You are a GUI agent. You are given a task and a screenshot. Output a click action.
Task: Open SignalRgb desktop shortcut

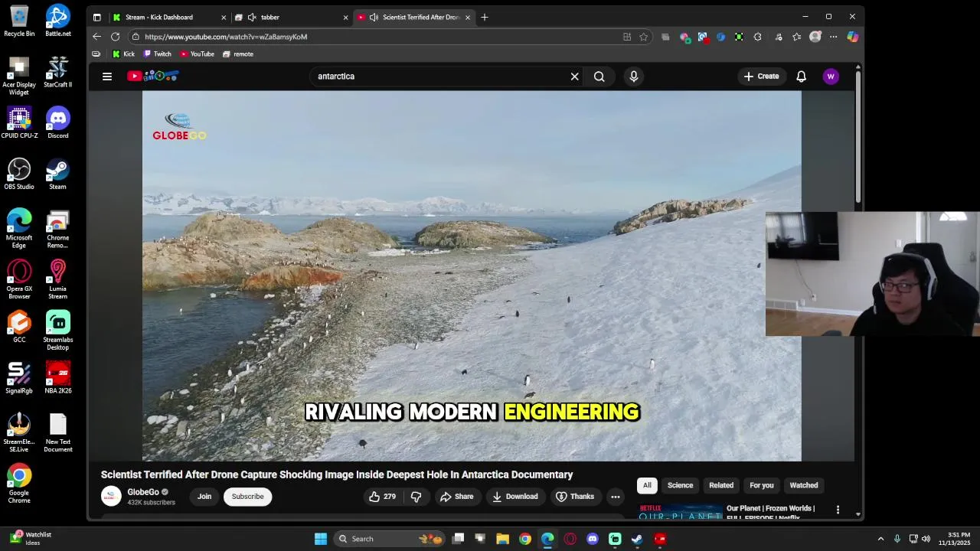pyautogui.click(x=19, y=378)
